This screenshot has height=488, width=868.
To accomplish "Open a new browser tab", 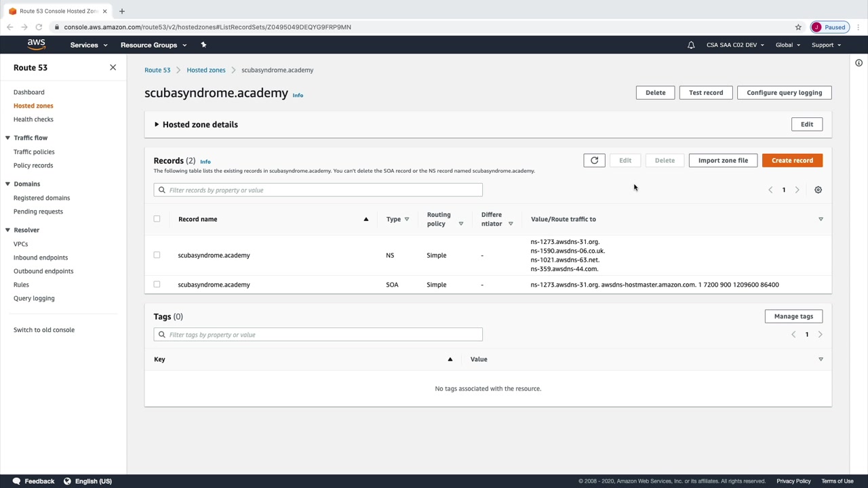I will (x=122, y=11).
